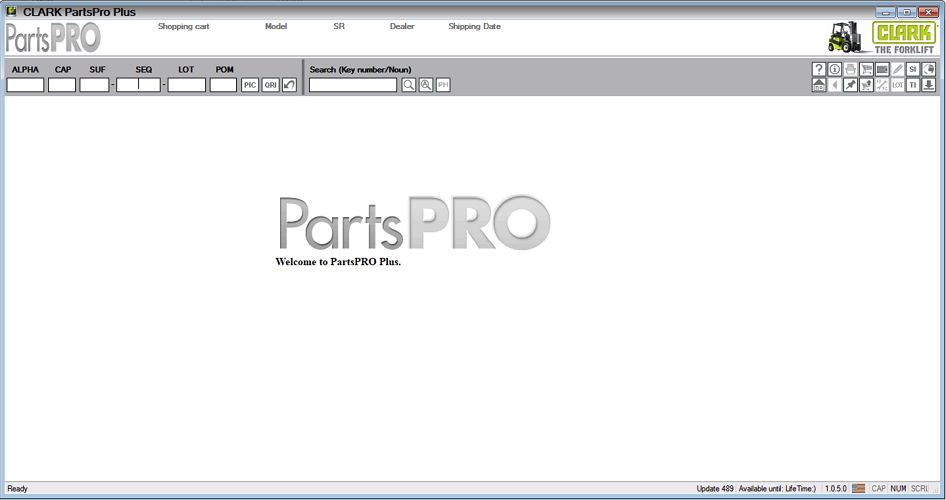Click 'Welcome to PartsPRO Plus.' text

pyautogui.click(x=338, y=262)
